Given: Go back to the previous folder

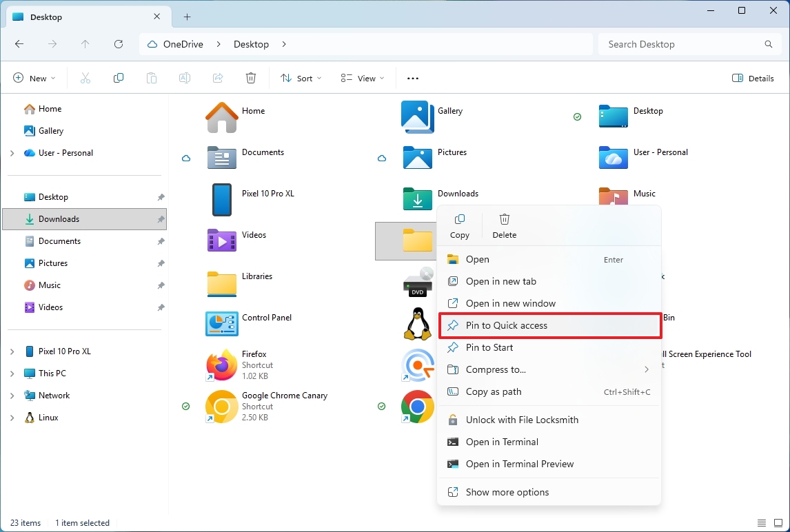Looking at the screenshot, I should pos(19,43).
